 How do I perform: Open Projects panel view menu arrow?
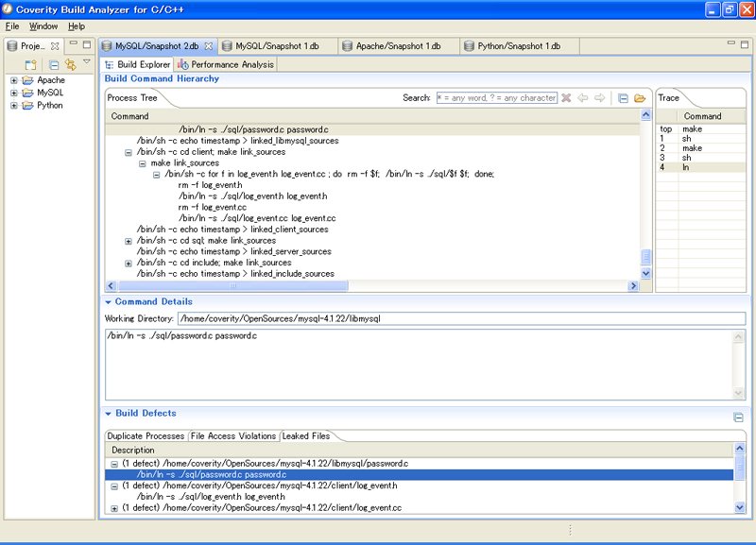tap(87, 61)
